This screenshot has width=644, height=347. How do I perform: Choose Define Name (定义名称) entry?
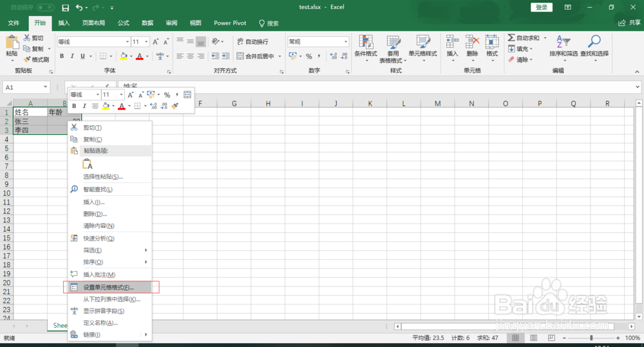[109, 323]
